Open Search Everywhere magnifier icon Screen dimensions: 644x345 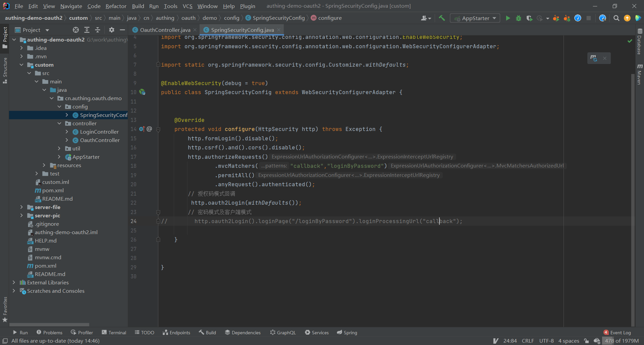616,18
